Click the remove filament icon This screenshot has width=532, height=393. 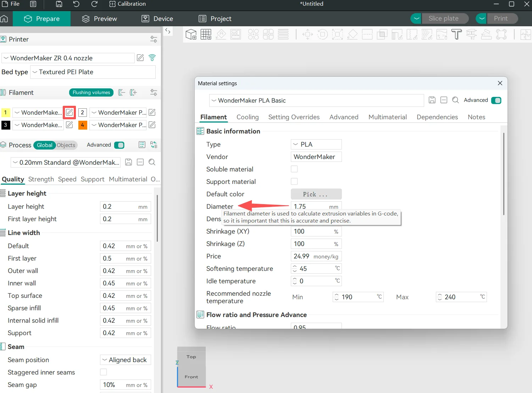tap(122, 93)
